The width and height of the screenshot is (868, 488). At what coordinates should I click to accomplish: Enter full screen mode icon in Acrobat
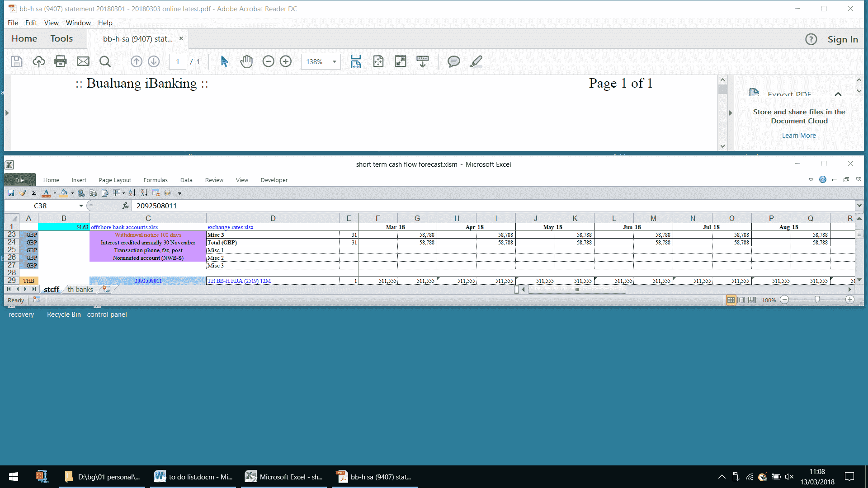pos(401,61)
